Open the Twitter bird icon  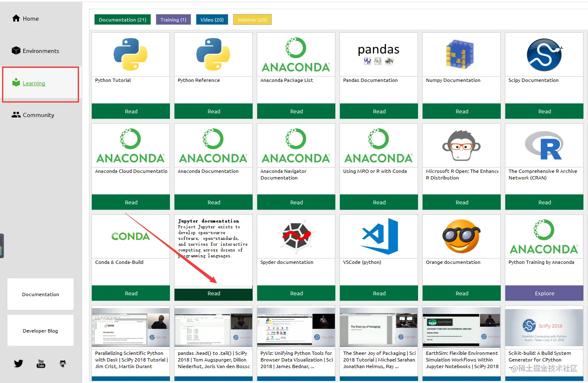tap(19, 364)
